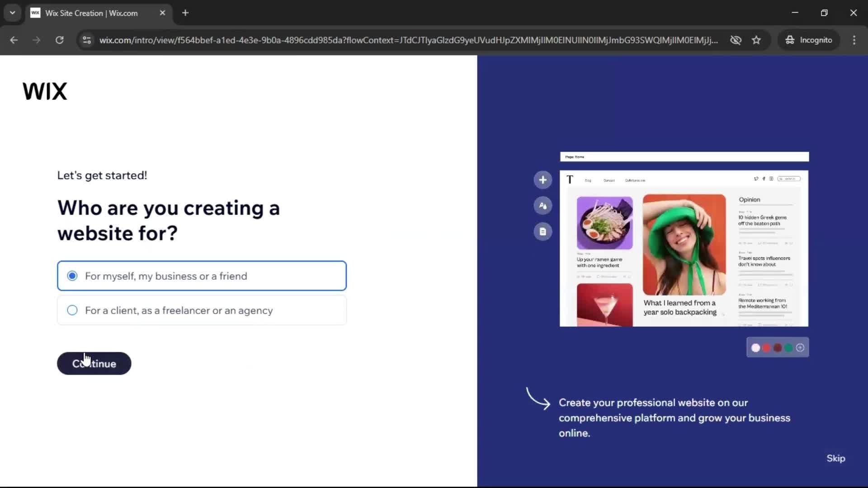Close the Wix Site Creation tab
The image size is (868, 488).
162,13
